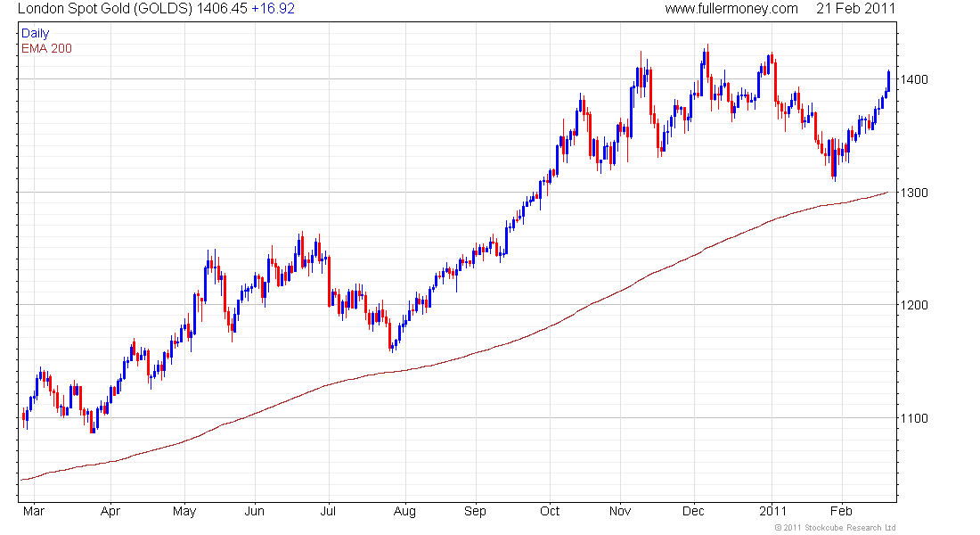
Task: Select the 1406.45 price value
Action: click(x=221, y=9)
